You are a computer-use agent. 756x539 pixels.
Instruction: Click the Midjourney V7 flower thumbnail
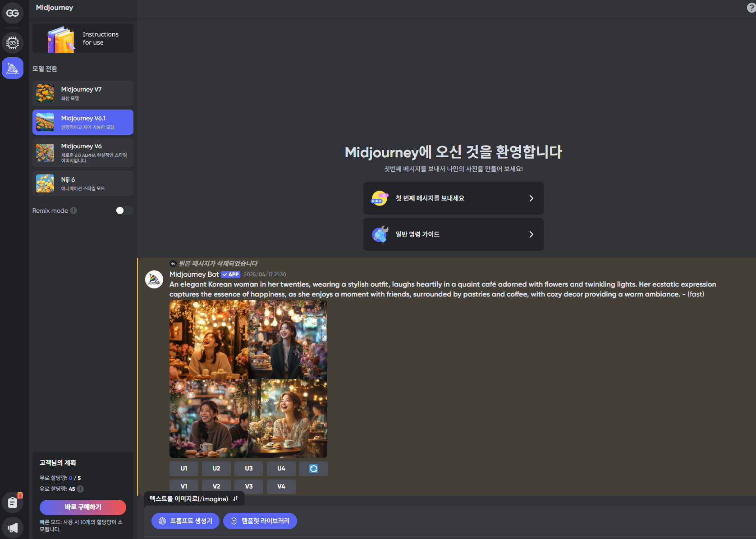(45, 93)
